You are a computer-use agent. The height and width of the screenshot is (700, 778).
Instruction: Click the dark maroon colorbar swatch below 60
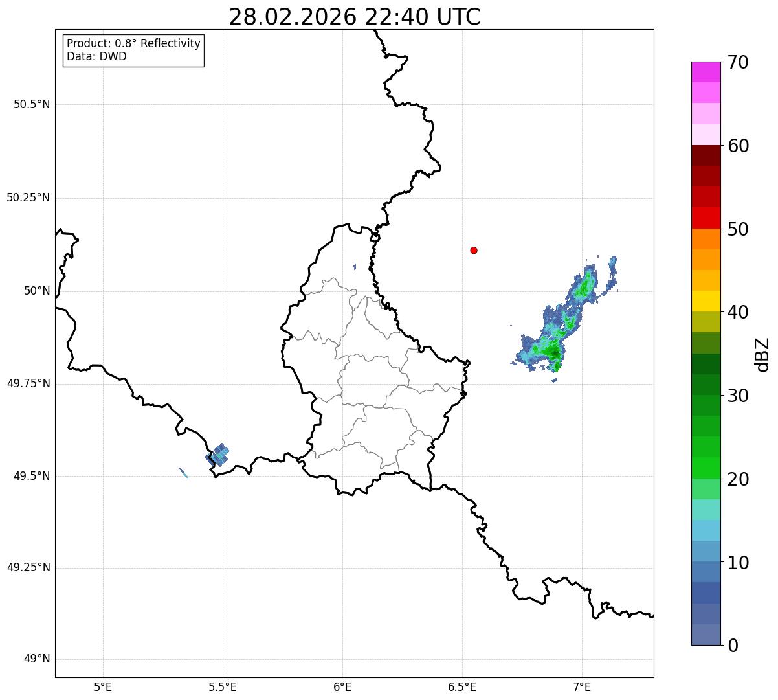tap(706, 155)
